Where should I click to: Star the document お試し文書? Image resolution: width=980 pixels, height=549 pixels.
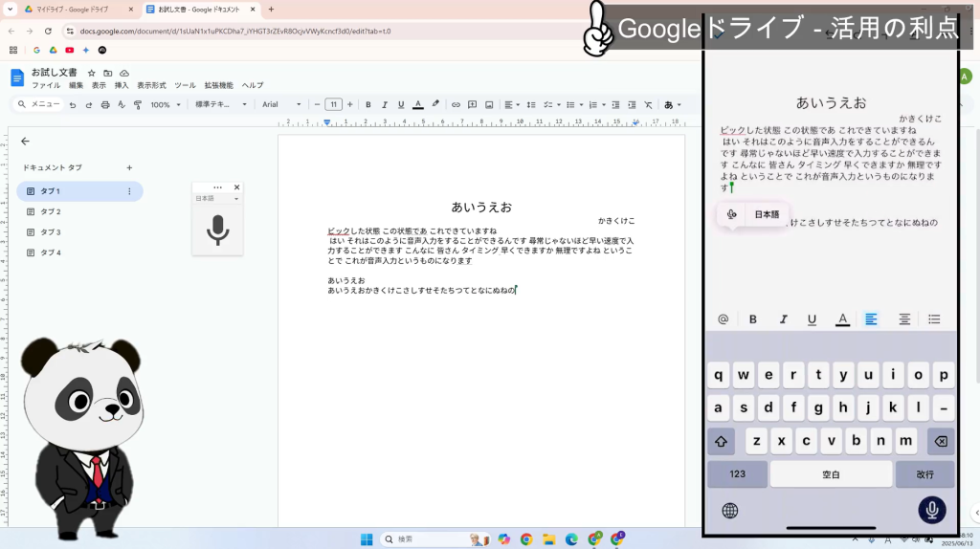coord(91,73)
